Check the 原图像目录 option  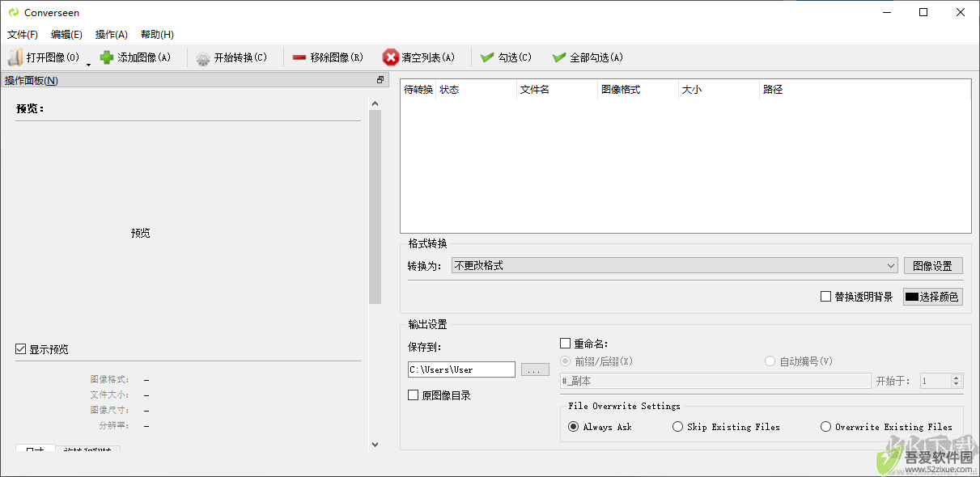[x=414, y=395]
